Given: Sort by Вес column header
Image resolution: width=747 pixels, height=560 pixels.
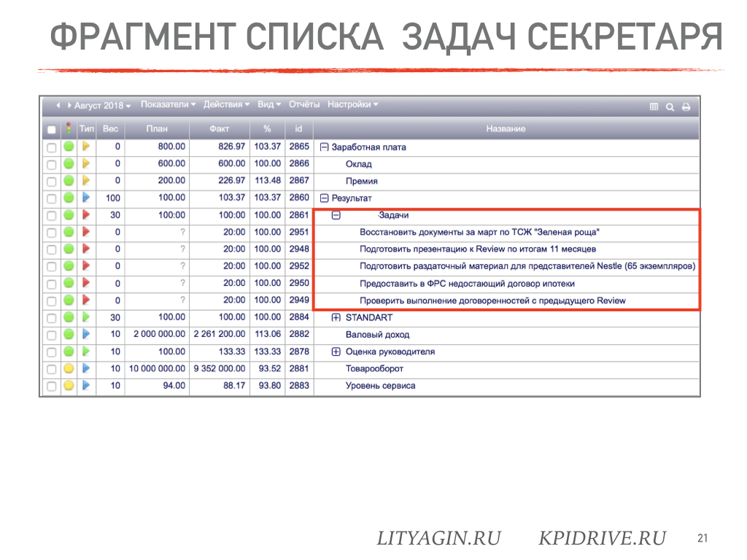Looking at the screenshot, I should click(110, 128).
